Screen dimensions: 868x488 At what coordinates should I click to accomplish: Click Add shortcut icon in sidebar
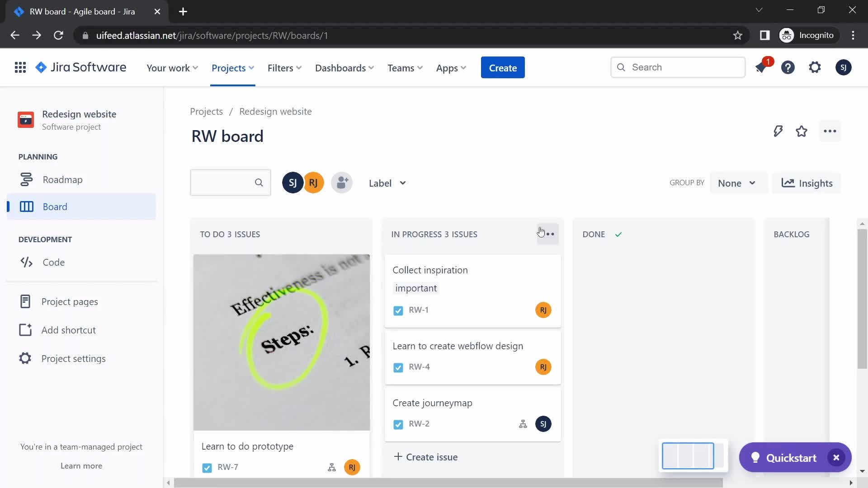click(x=26, y=329)
